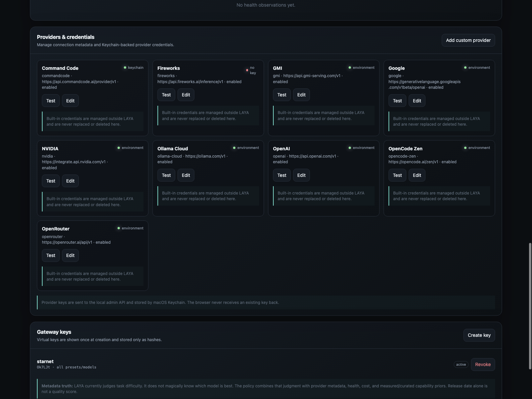This screenshot has width=532, height=399.
Task: Click the Ollama Cloud card title
Action: pos(173,149)
